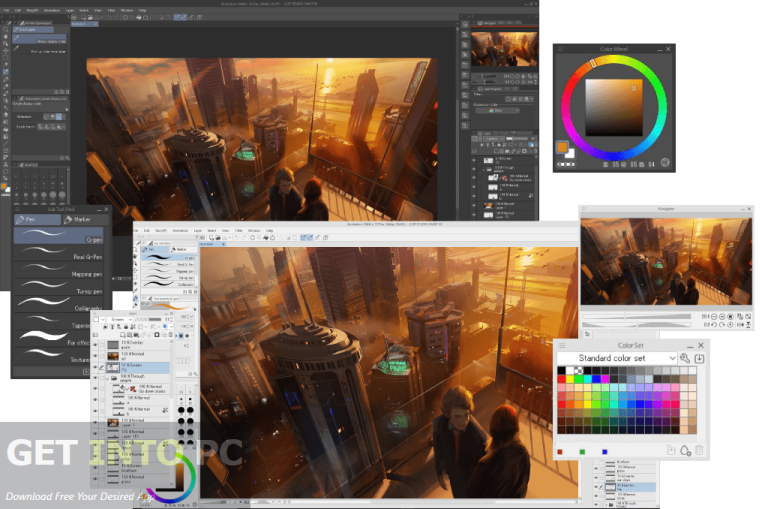
Task: Select the Mapping pen brush
Action: click(x=58, y=270)
